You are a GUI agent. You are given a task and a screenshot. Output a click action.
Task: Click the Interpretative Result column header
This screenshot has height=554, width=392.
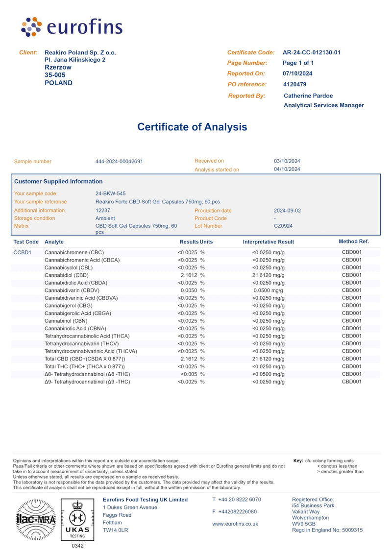point(269,242)
